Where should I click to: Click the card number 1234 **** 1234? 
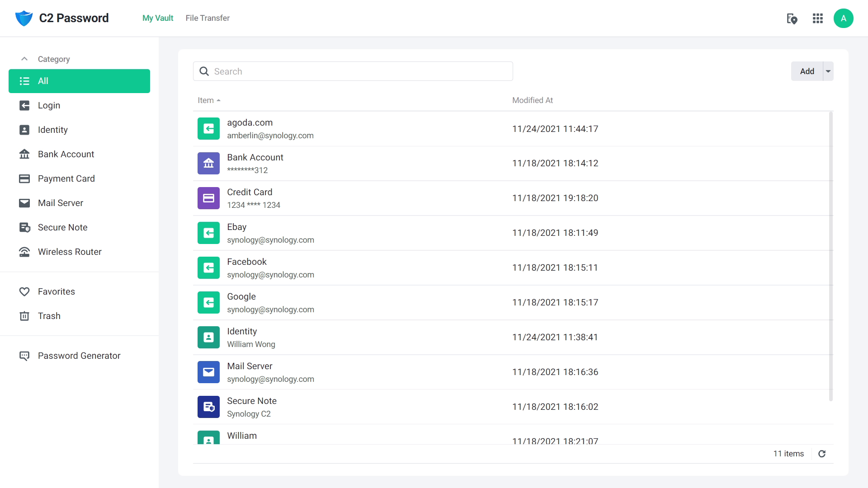(x=254, y=205)
